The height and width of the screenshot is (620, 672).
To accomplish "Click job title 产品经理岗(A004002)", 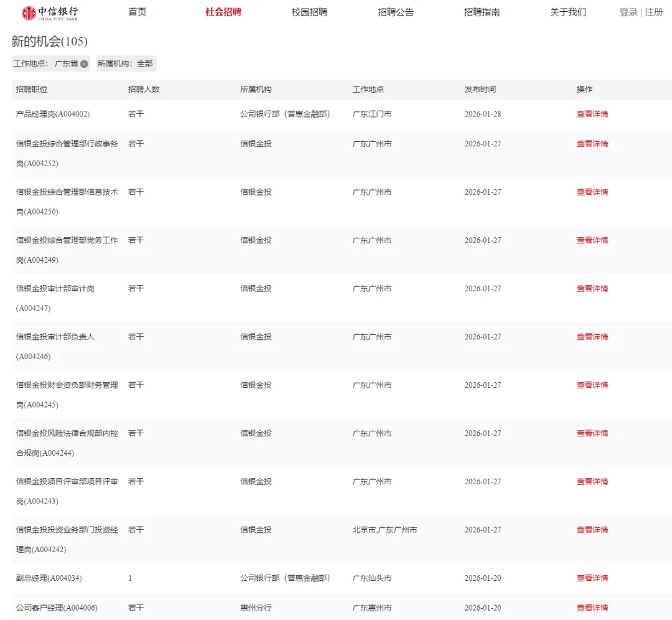I will point(53,114).
